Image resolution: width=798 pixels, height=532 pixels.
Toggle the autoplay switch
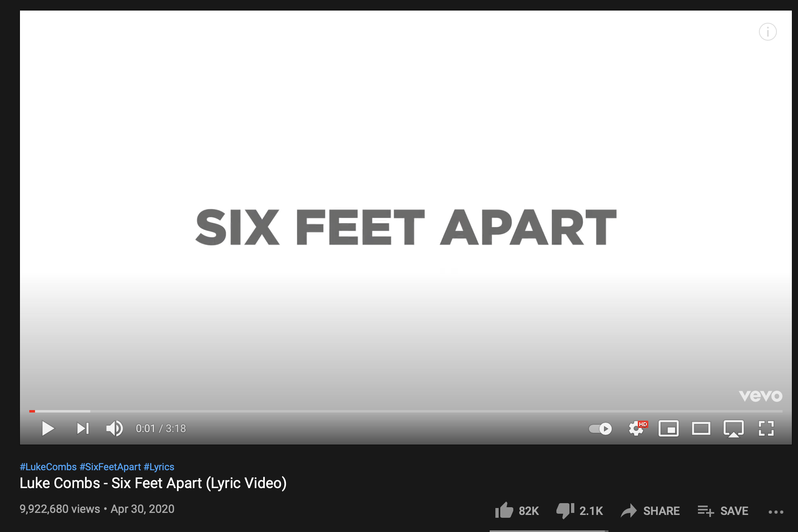[600, 429]
